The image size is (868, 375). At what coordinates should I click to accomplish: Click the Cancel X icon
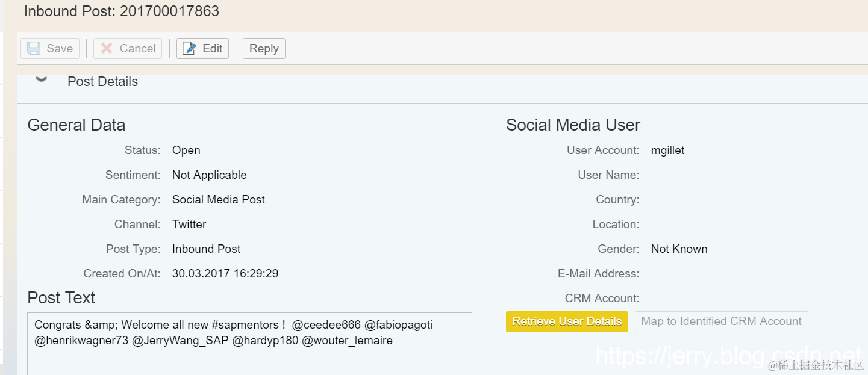pyautogui.click(x=107, y=49)
